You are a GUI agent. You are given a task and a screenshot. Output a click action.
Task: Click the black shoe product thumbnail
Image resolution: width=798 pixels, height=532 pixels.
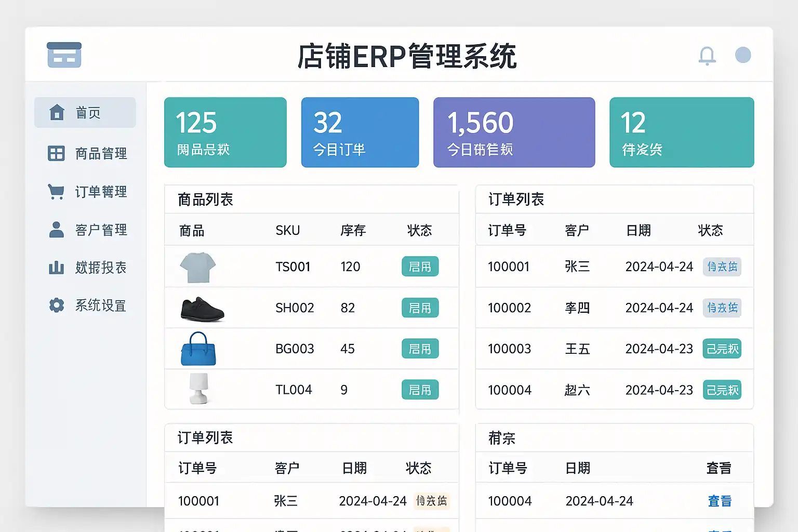click(x=202, y=309)
